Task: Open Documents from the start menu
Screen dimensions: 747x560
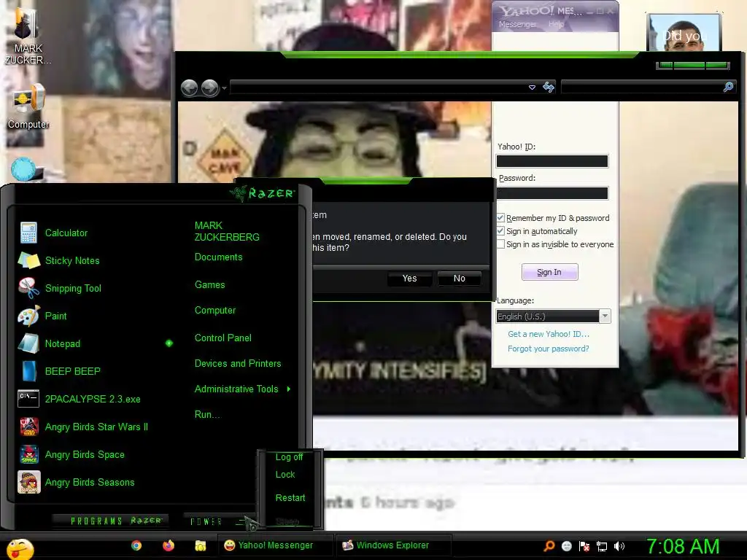Action: [219, 257]
